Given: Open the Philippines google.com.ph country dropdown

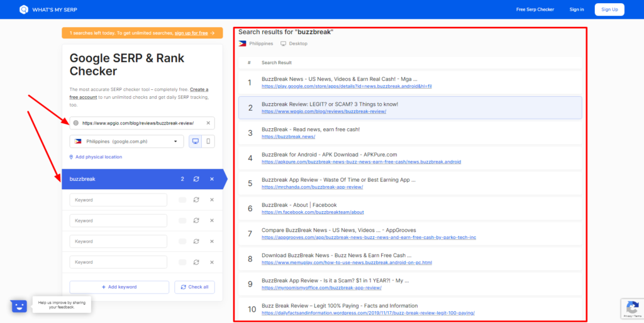Looking at the screenshot, I should (x=126, y=141).
